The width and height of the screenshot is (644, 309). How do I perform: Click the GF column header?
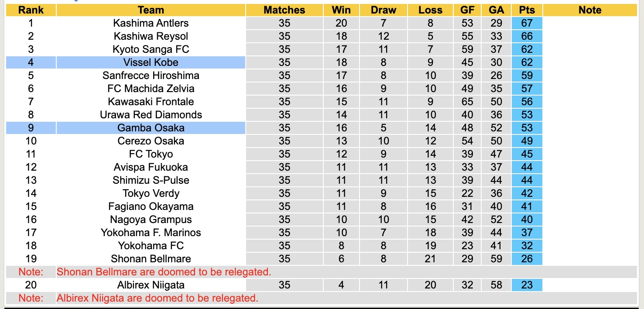(467, 10)
